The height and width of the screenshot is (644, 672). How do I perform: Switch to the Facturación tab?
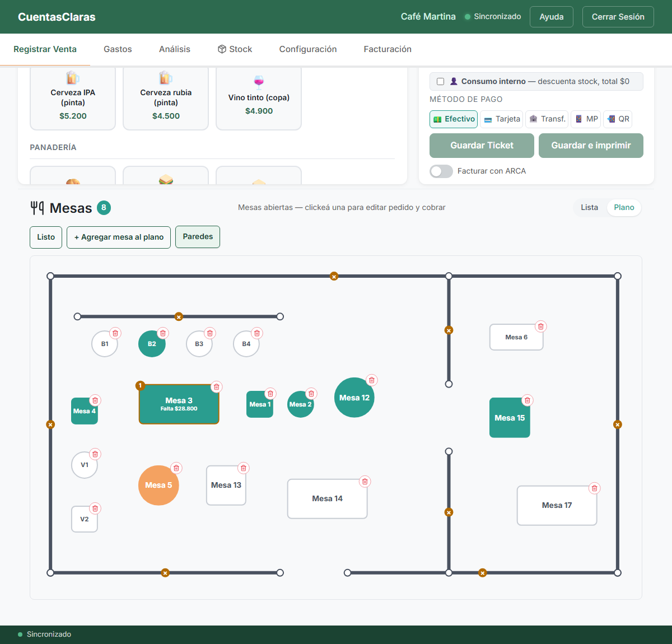388,49
